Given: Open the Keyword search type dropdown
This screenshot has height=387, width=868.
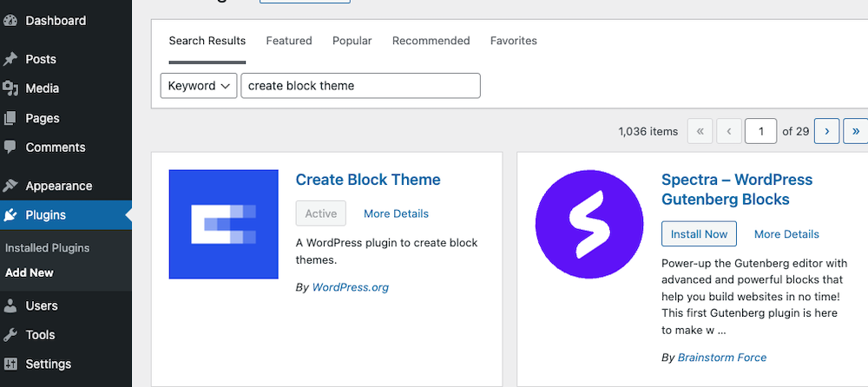Looking at the screenshot, I should pos(199,86).
